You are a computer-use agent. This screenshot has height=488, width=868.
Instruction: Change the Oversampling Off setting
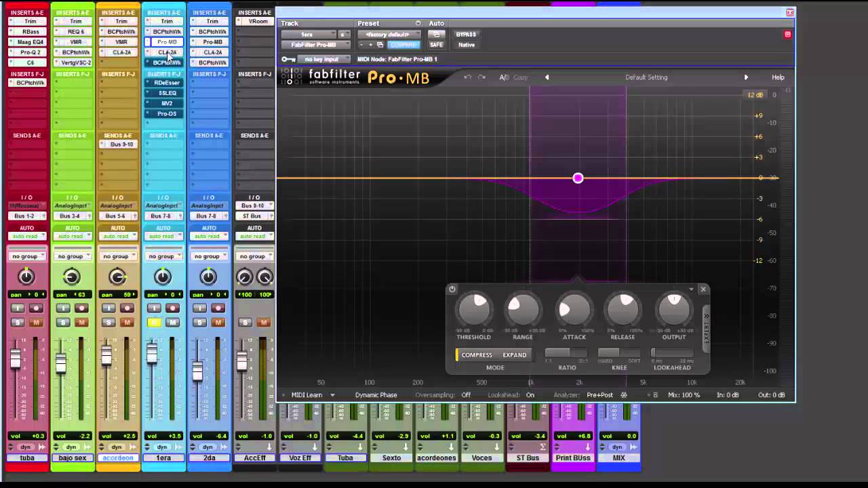click(466, 395)
